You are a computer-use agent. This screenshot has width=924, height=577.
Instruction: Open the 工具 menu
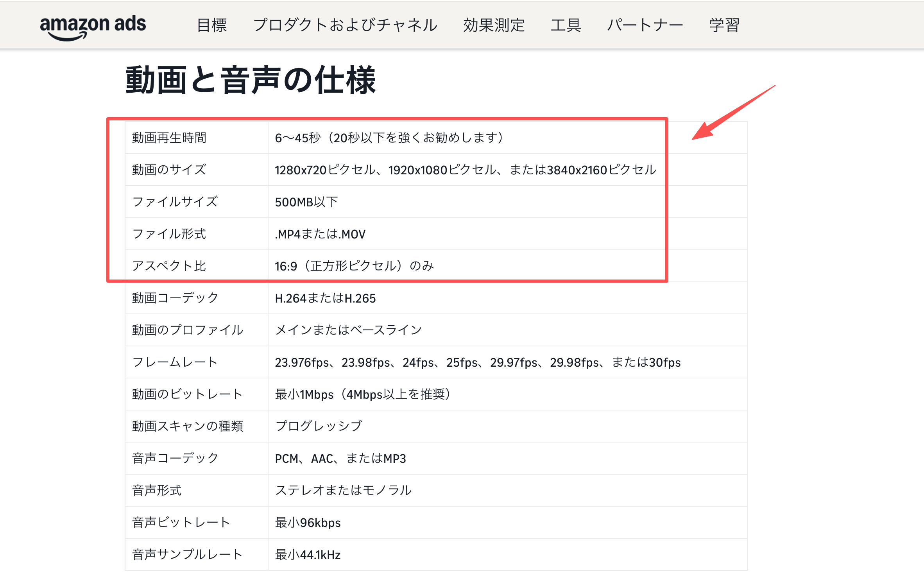(x=566, y=25)
